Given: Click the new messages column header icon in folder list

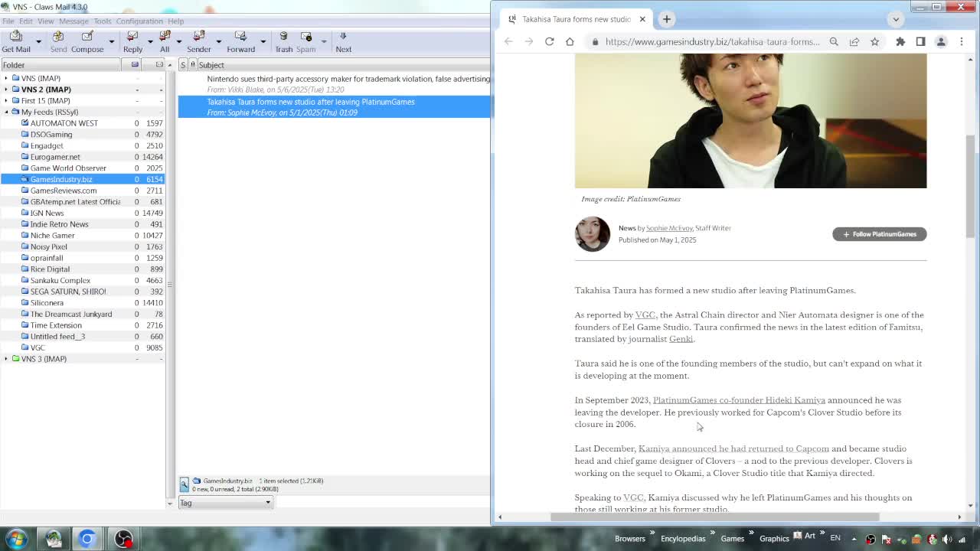Looking at the screenshot, I should tap(135, 65).
